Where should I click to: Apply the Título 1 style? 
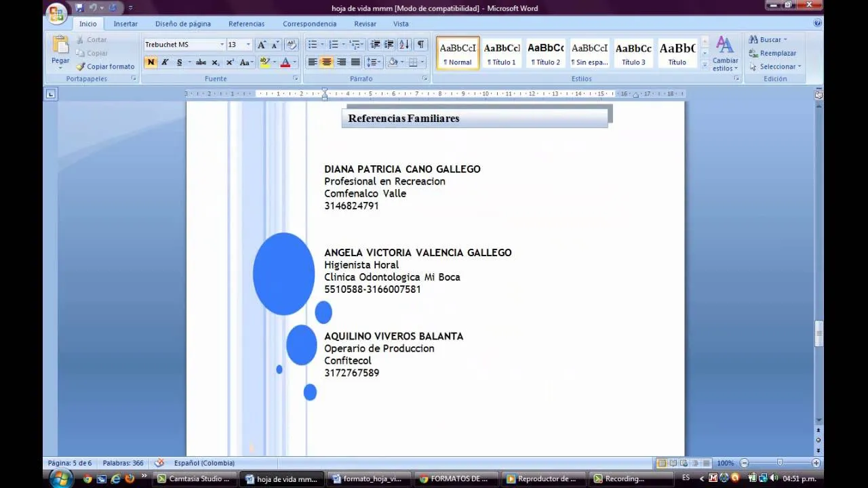coord(502,53)
